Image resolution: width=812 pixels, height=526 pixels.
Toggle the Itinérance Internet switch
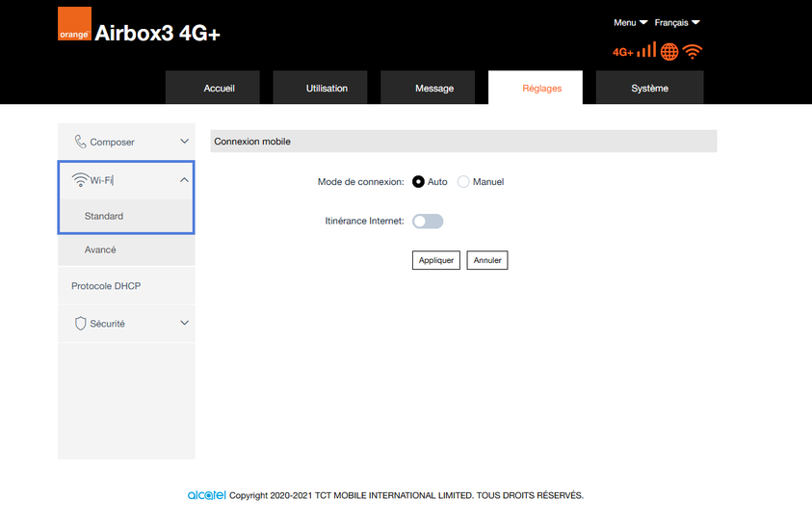428,221
